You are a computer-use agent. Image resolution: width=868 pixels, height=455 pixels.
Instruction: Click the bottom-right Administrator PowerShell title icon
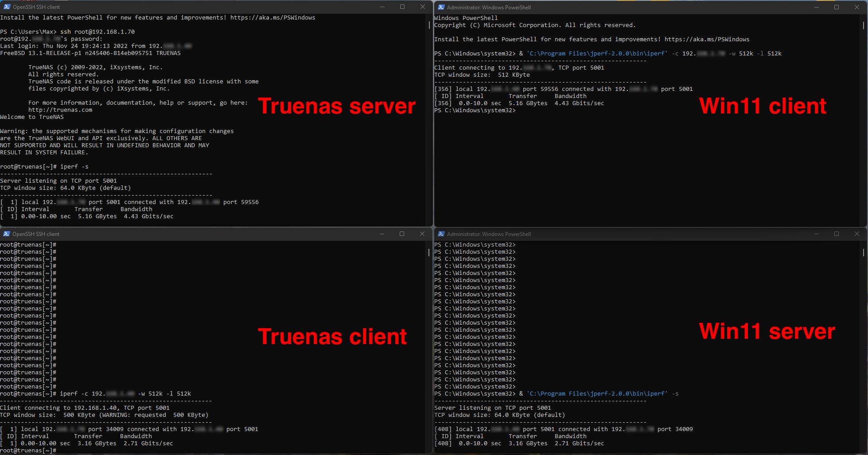click(x=441, y=234)
